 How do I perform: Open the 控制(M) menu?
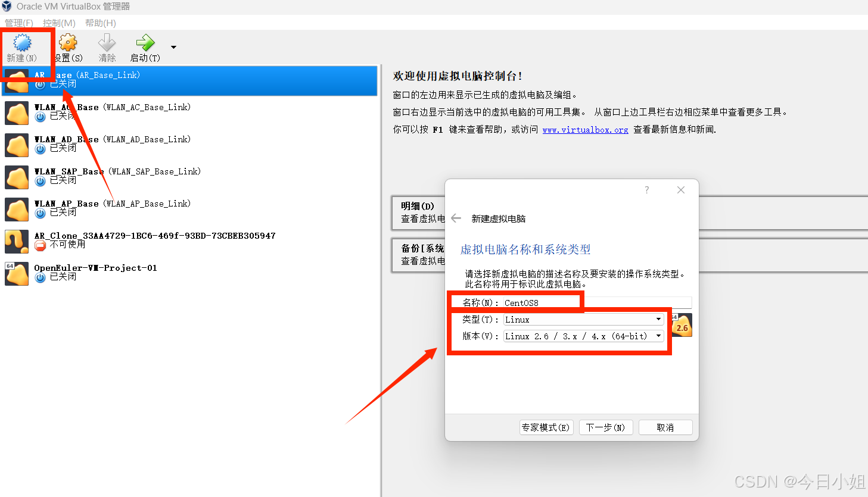(59, 23)
